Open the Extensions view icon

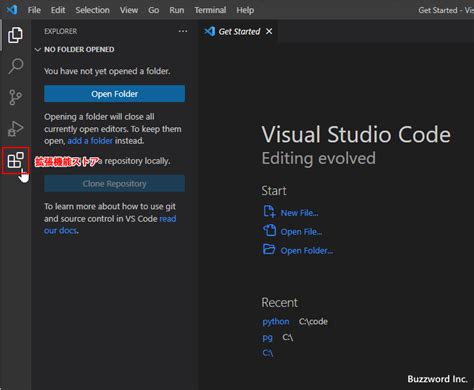click(x=15, y=160)
